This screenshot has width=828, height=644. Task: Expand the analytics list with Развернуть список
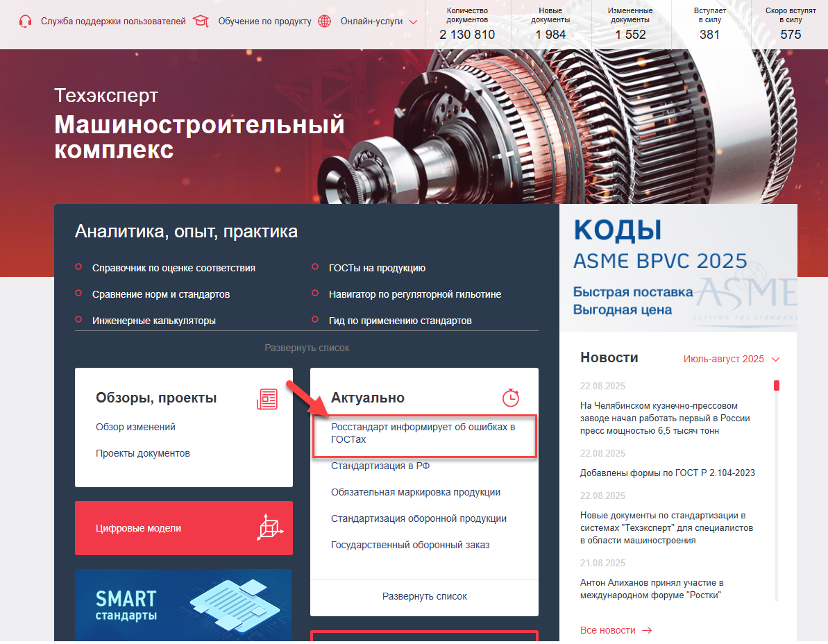[307, 348]
